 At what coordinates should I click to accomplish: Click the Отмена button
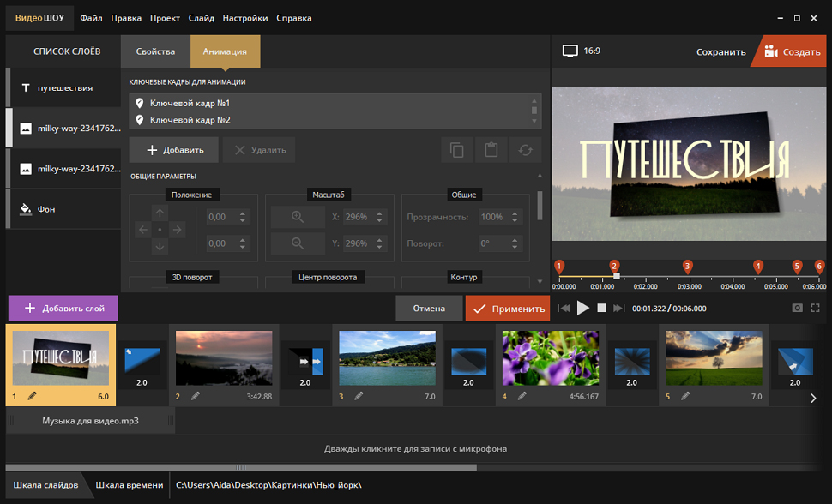(x=429, y=309)
